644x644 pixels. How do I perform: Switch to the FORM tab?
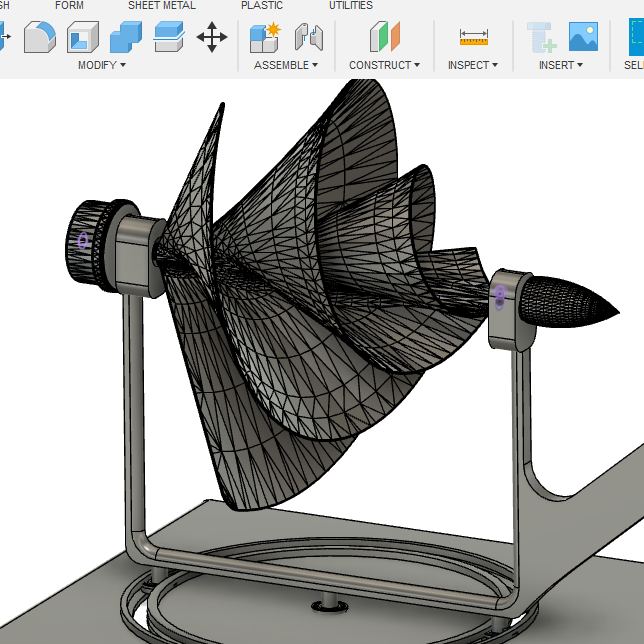(69, 5)
